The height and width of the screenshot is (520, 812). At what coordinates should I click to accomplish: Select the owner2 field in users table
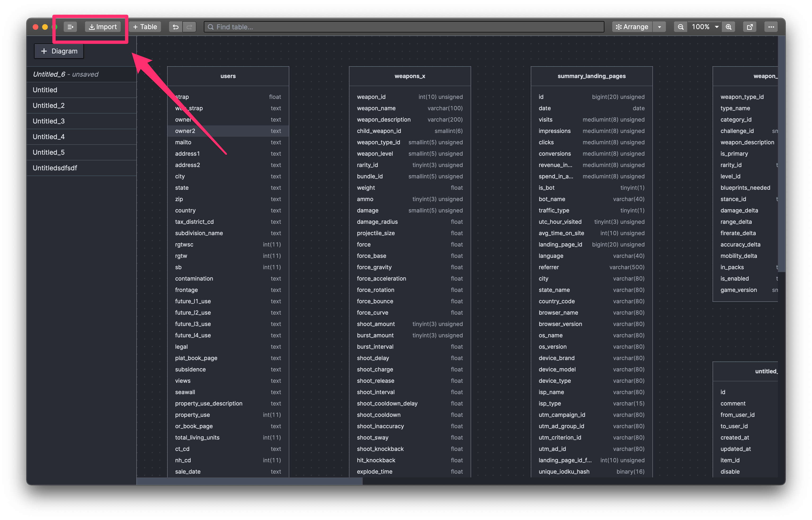pos(228,131)
